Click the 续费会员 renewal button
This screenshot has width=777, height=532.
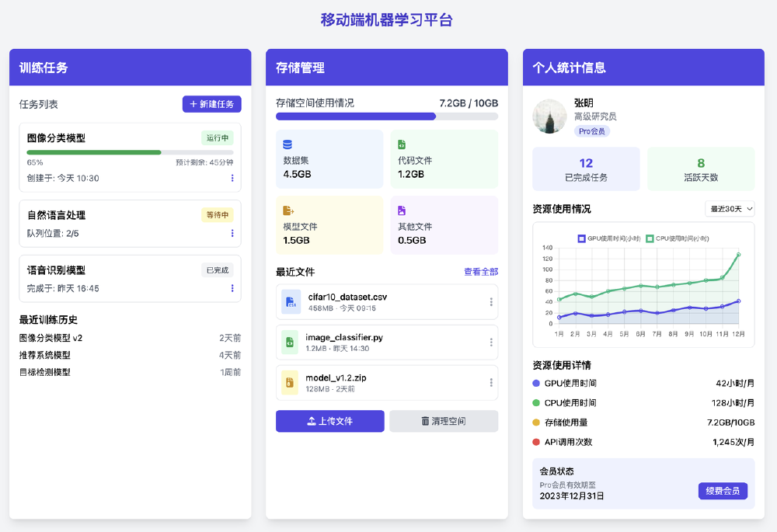[723, 491]
